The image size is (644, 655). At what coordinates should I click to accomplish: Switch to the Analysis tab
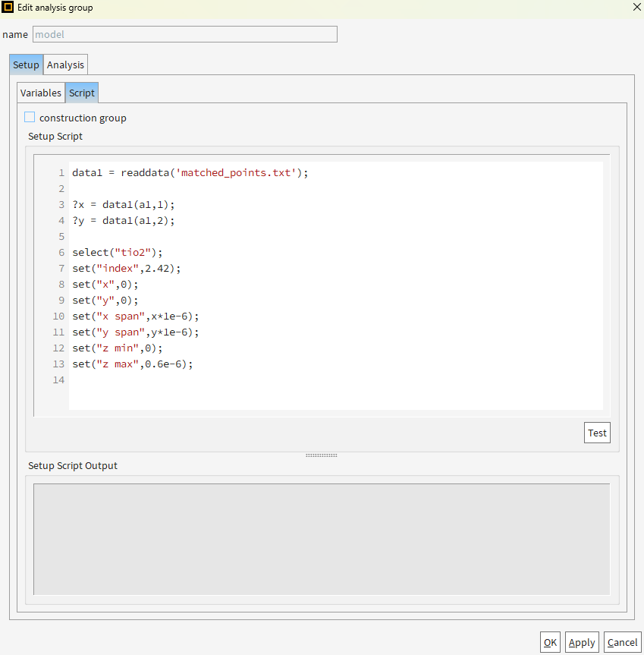pyautogui.click(x=65, y=65)
